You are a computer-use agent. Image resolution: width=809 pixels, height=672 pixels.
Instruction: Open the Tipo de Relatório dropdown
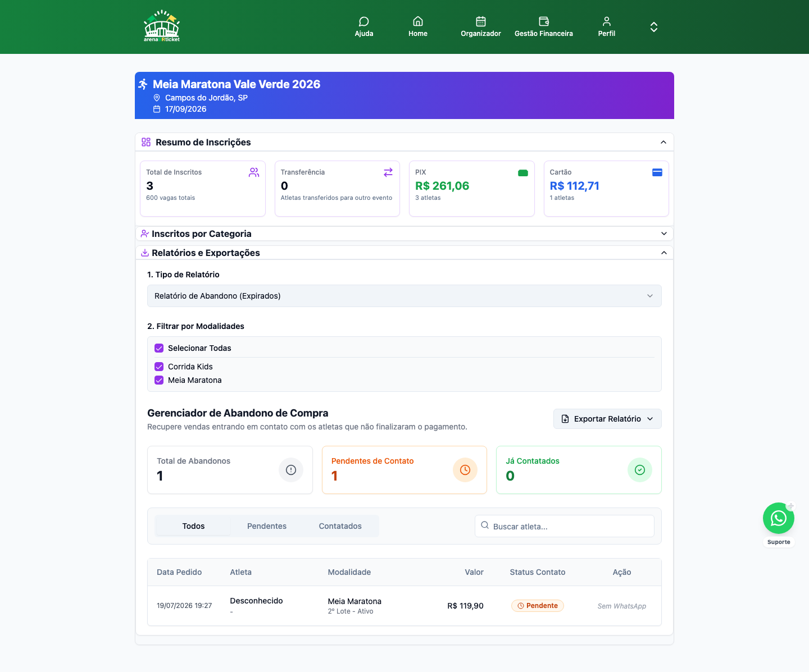click(x=404, y=296)
